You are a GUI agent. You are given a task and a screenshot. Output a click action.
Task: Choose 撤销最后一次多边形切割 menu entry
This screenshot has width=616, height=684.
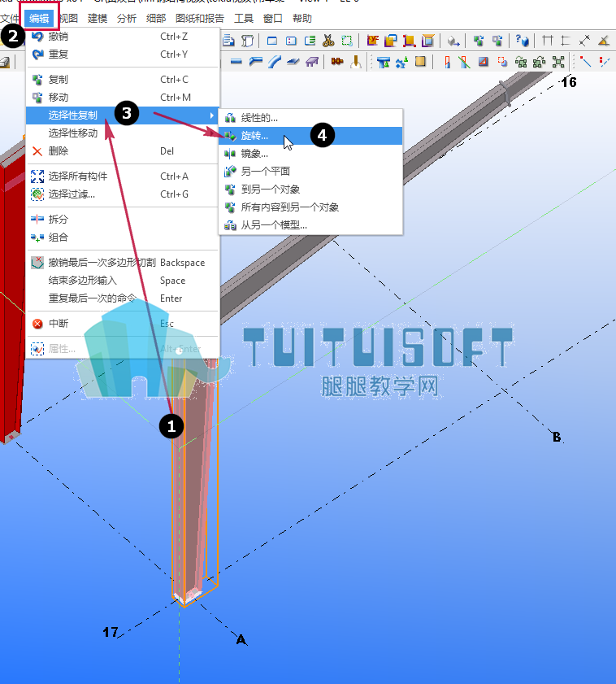(x=123, y=262)
